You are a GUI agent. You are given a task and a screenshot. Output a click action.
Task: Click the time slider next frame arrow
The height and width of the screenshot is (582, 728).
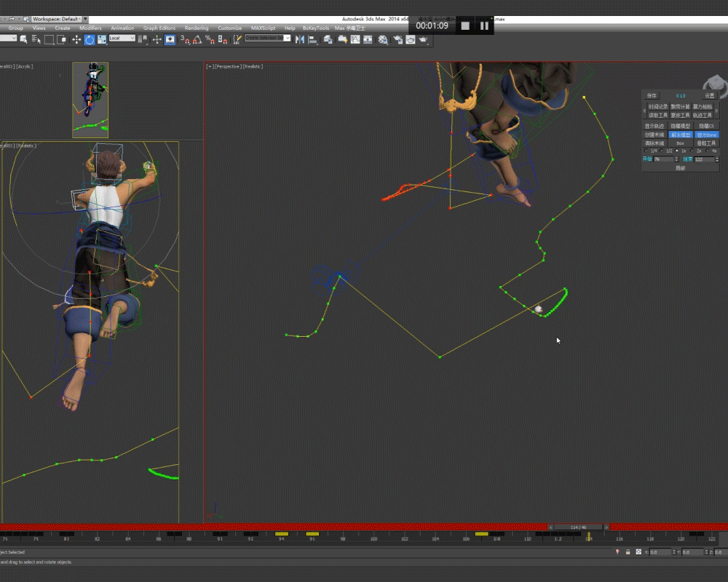click(606, 527)
